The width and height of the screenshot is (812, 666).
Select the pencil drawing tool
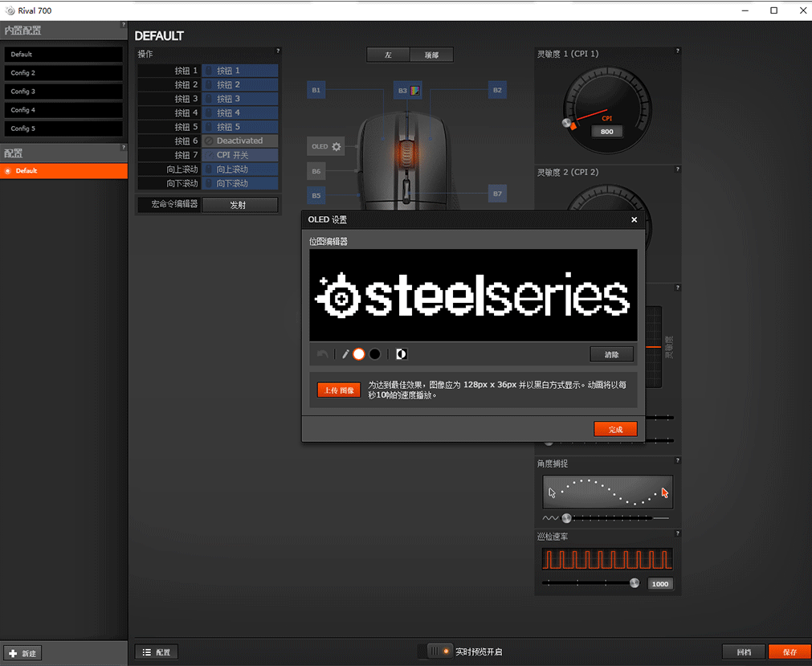(345, 354)
